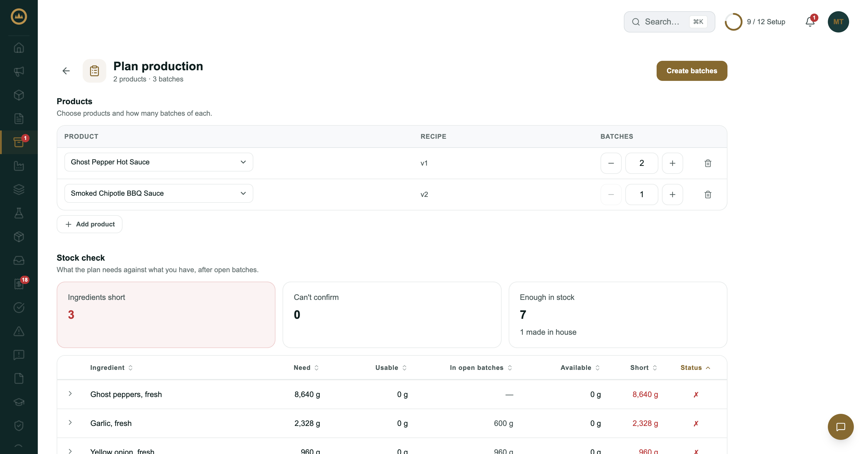
Task: Open the home icon in the sidebar
Action: point(19,48)
